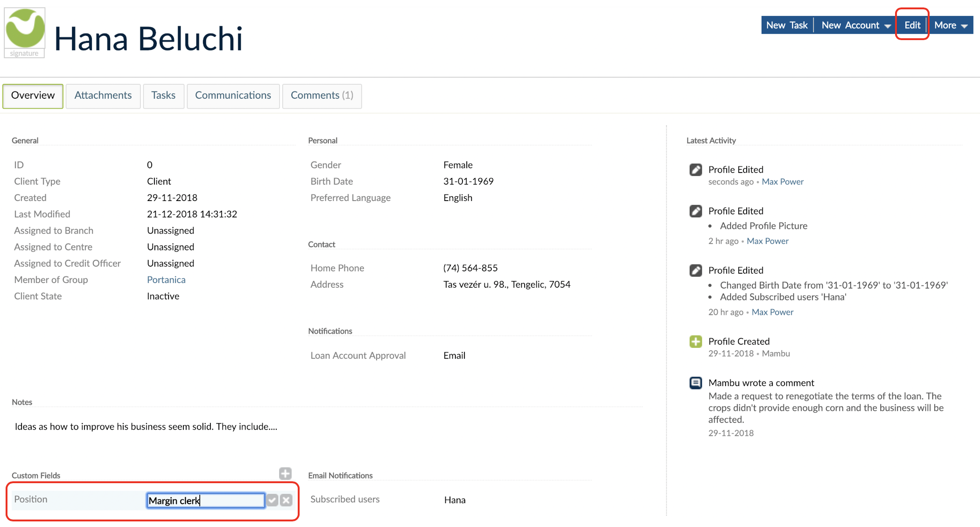Click inside the Position input field
This screenshot has height=527, width=980.
[x=205, y=500]
